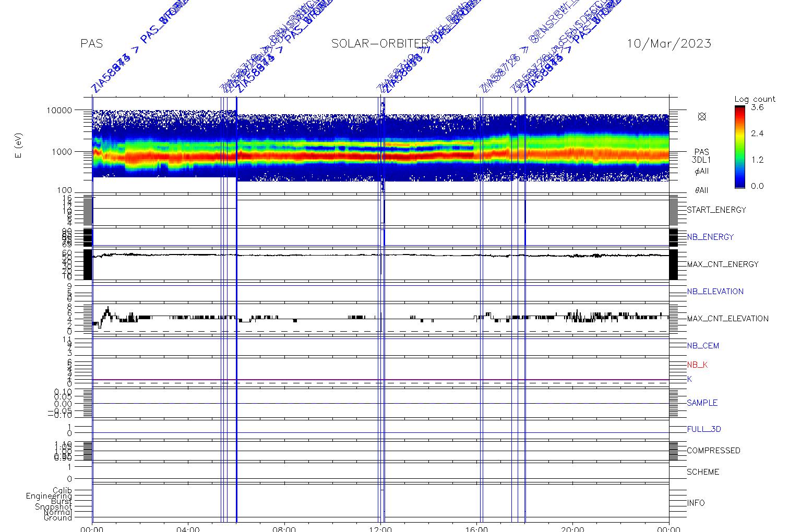Click the MAX_CNT_ENERGY panel label
This screenshot has width=789, height=532.
coord(723,264)
